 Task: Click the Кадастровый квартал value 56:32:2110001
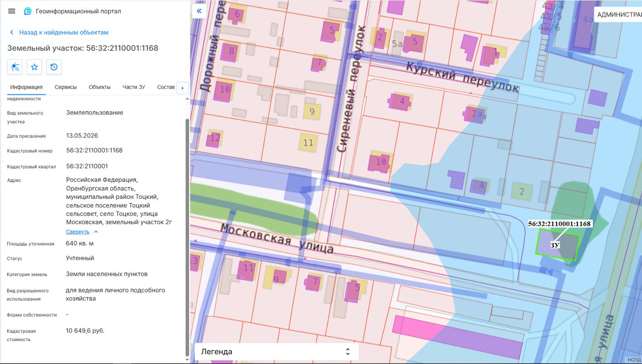tap(87, 166)
